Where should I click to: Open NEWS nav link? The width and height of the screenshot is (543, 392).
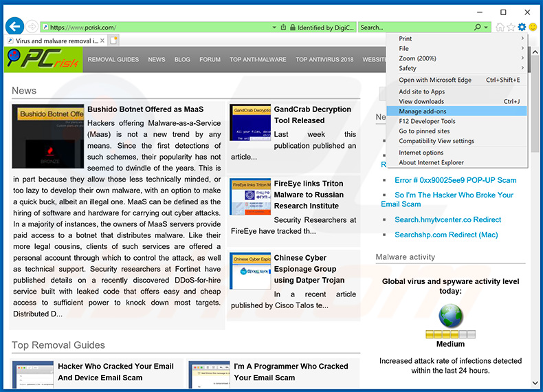[x=157, y=60]
